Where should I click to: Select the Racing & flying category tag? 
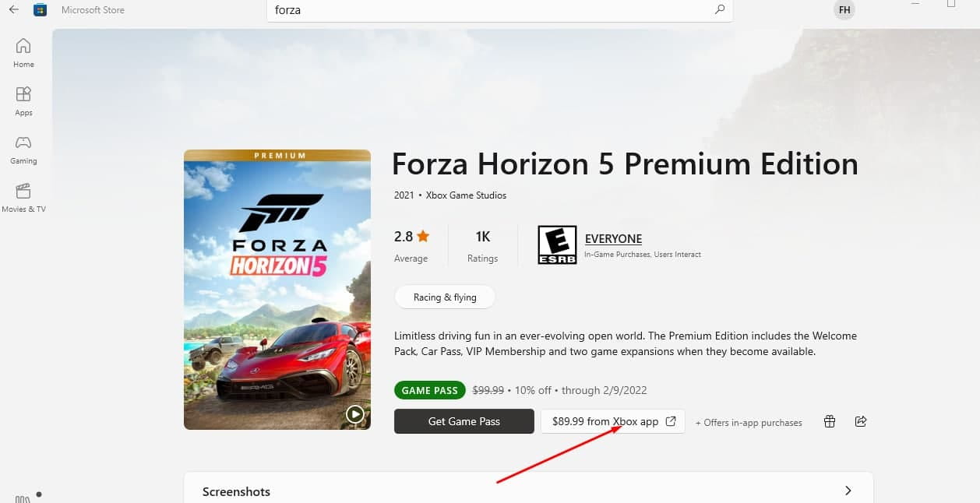(x=445, y=297)
